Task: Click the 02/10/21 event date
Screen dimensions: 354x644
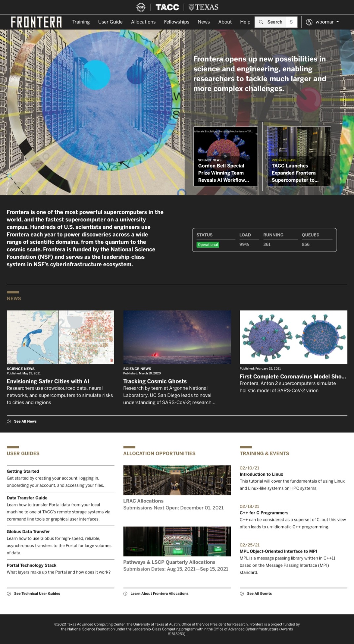Action: [x=249, y=468]
